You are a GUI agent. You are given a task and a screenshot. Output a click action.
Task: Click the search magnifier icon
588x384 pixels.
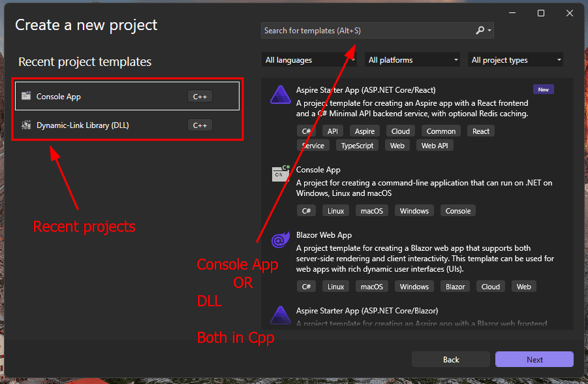coord(480,31)
